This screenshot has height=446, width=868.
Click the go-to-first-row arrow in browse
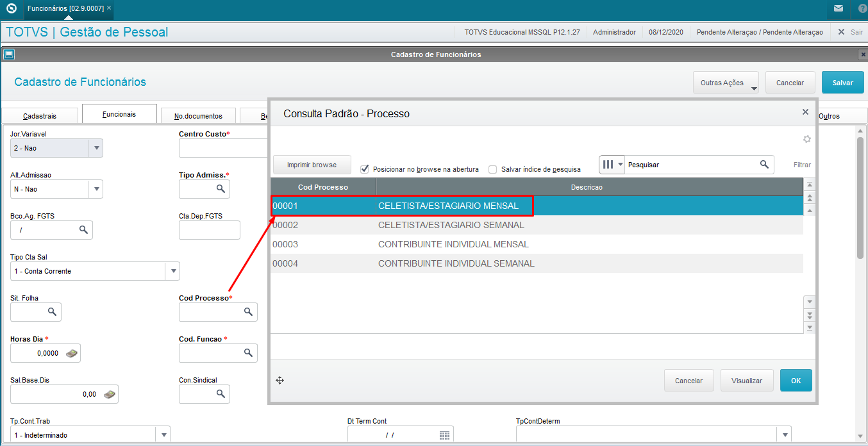(x=810, y=185)
